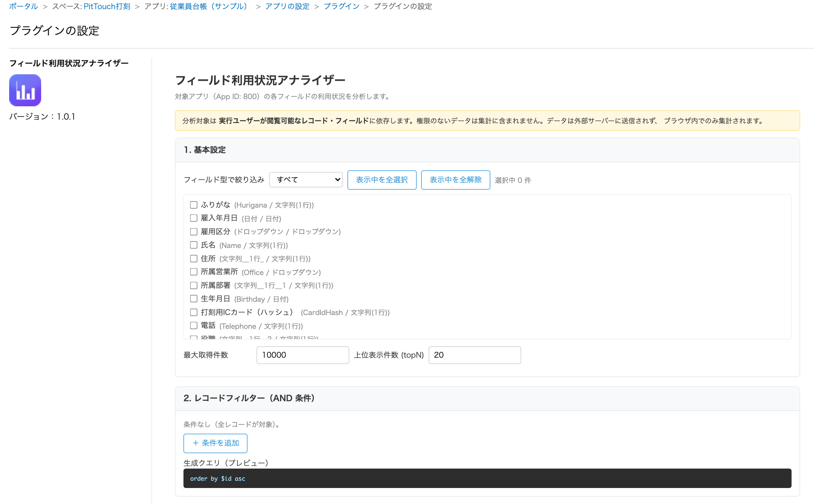Click the 対象アプリ（App ID: 800）description text
Screen dimensions: 823x504
pyautogui.click(x=283, y=96)
